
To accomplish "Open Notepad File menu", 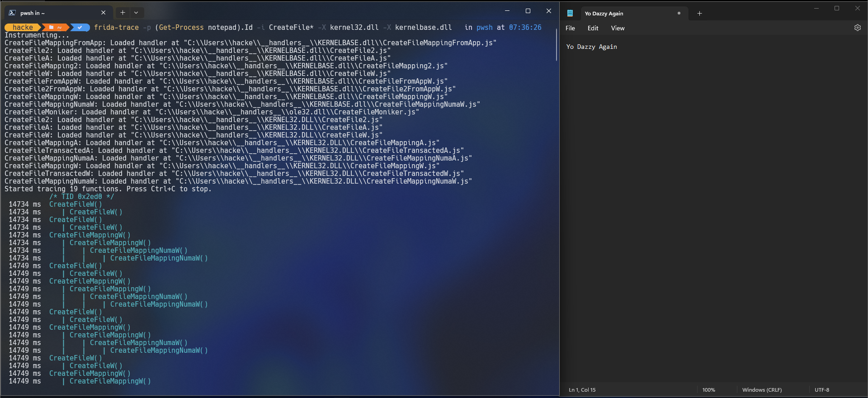I will [570, 28].
